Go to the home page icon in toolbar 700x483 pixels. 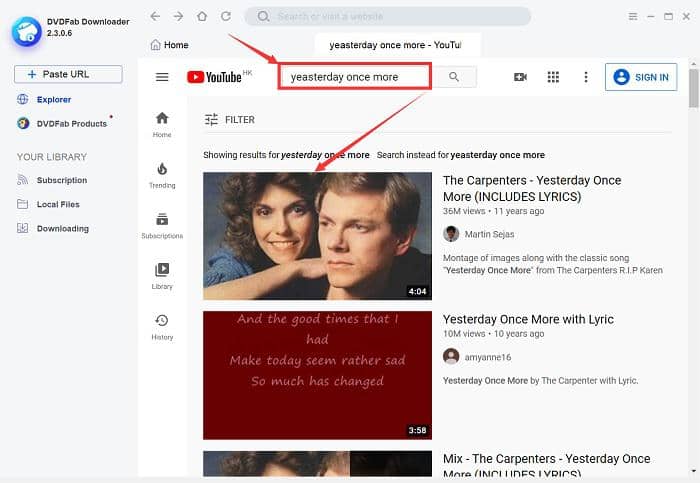tap(202, 17)
